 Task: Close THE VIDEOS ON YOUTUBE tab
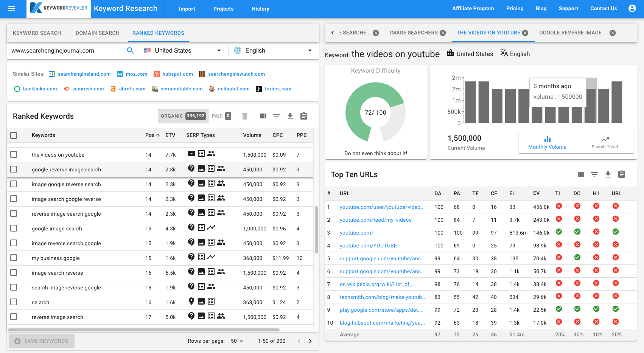click(x=525, y=33)
